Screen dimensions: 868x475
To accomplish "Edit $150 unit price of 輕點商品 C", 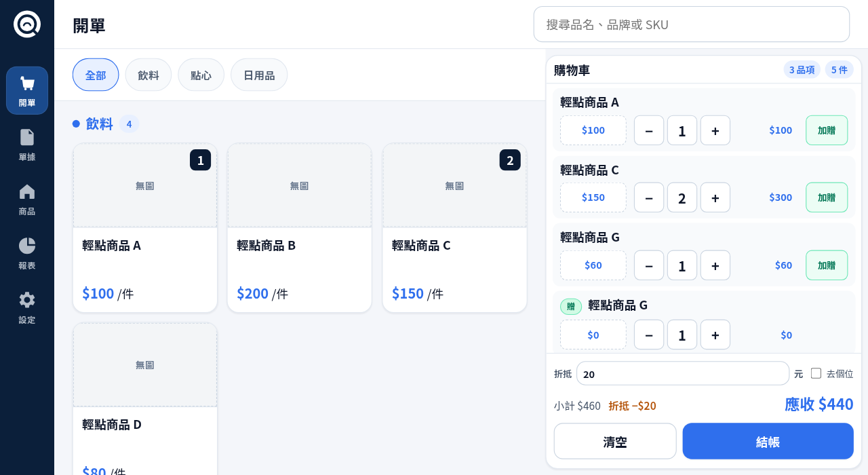I will [593, 197].
